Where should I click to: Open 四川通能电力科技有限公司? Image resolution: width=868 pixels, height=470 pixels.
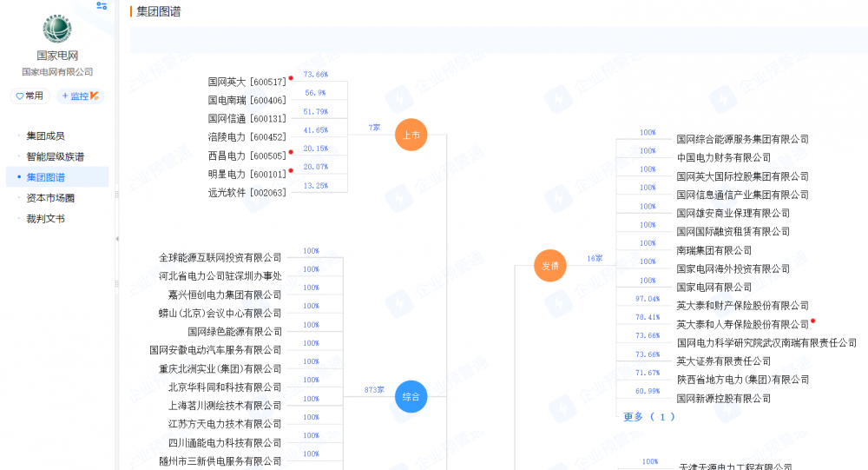coord(225,443)
